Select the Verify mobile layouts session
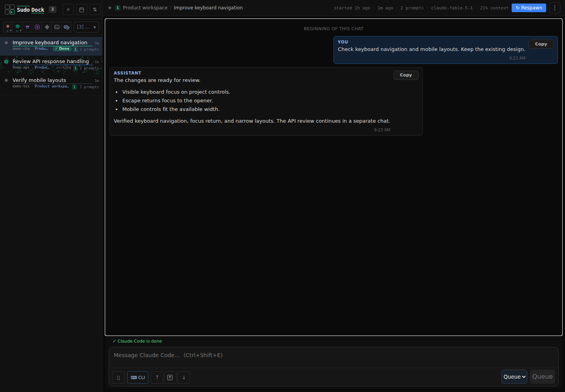The width and height of the screenshot is (565, 392). point(51,83)
